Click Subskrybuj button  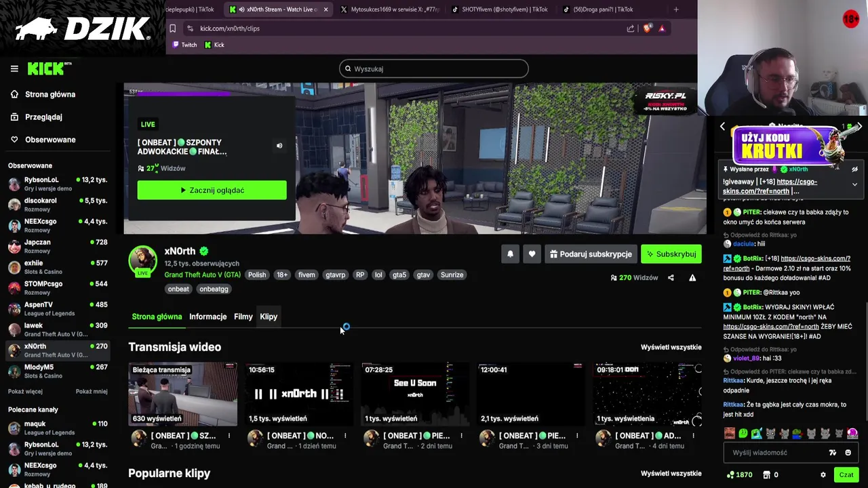click(x=671, y=254)
